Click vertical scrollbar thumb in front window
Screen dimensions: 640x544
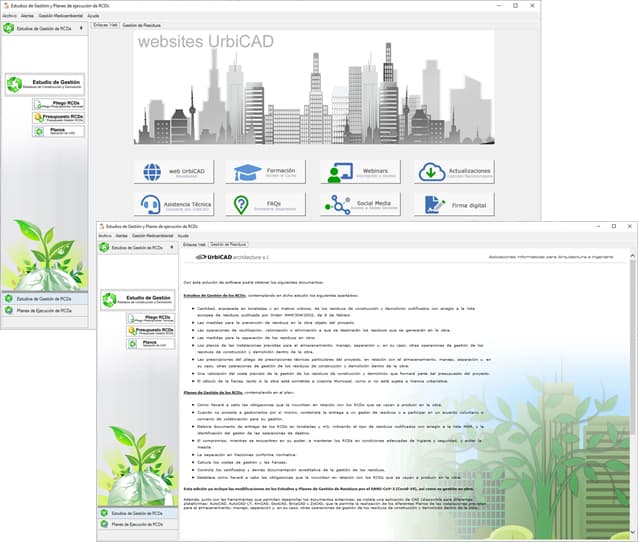[633, 347]
